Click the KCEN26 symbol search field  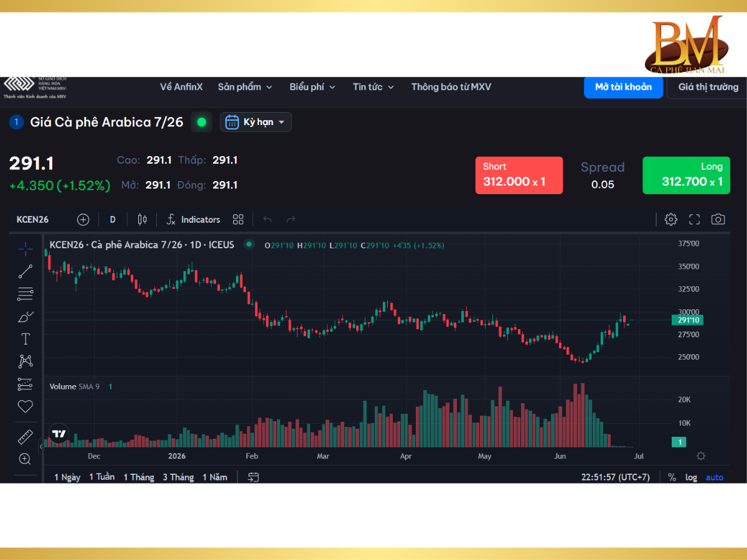click(33, 219)
